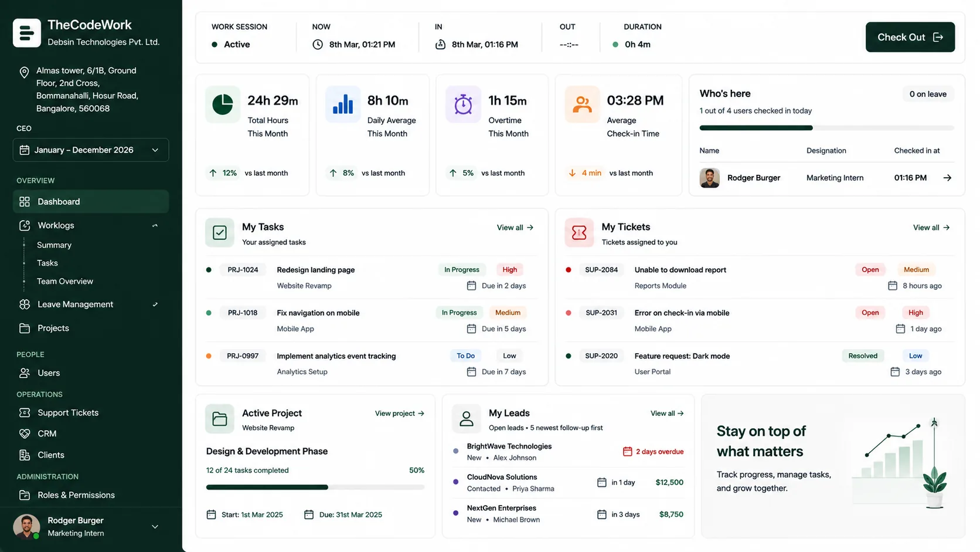Click the Clients building icon in sidebar

click(25, 455)
